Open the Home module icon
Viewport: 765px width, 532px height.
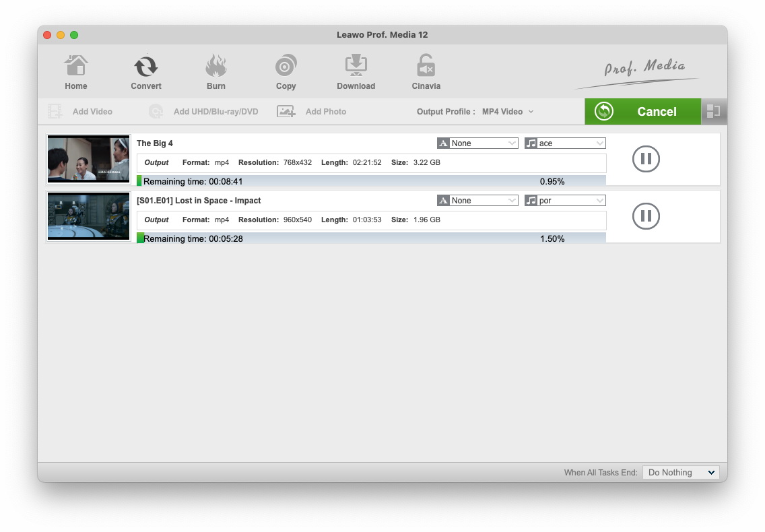76,66
